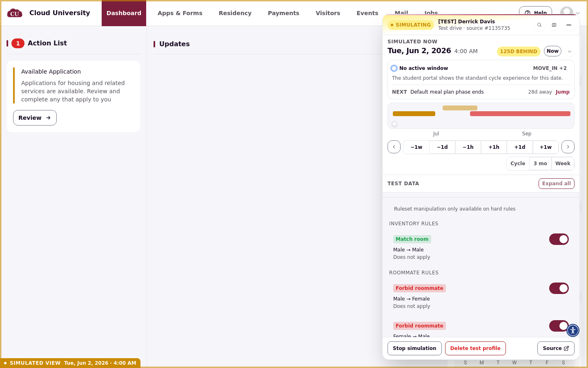Click the red timeline bar
Viewport: 588px width, 368px height.
[520, 114]
